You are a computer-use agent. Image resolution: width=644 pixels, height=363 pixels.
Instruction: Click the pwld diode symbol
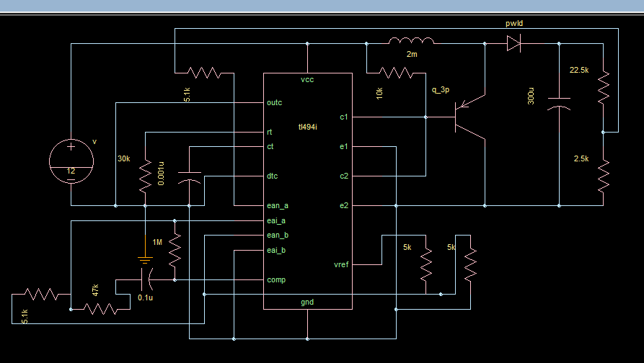(513, 43)
